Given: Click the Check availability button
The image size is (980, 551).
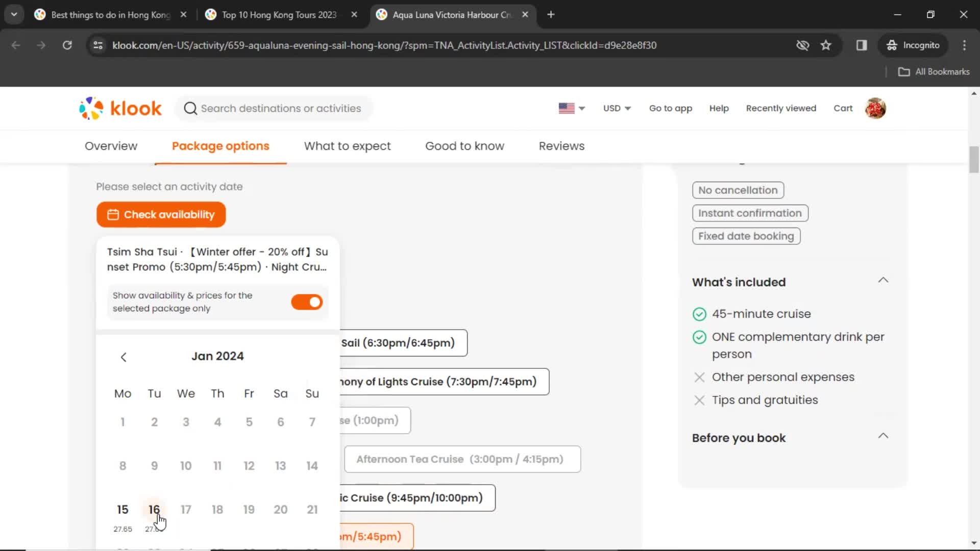Looking at the screenshot, I should click(x=160, y=214).
